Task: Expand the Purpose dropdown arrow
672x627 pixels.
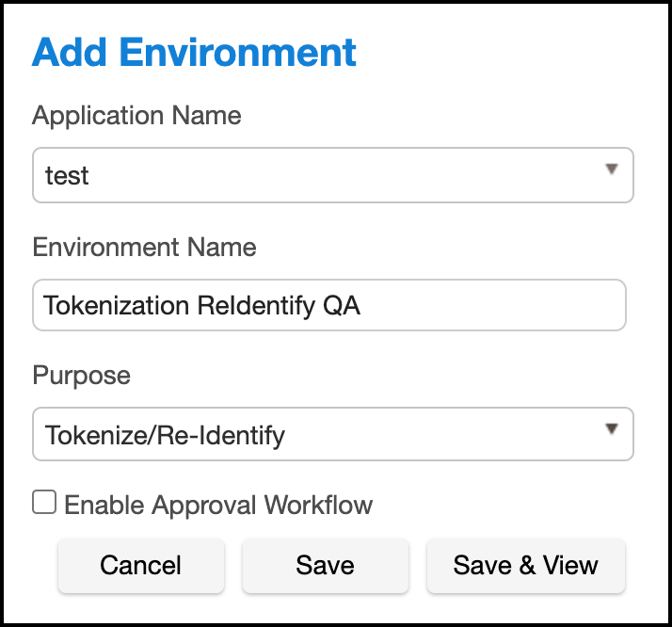Action: click(612, 429)
